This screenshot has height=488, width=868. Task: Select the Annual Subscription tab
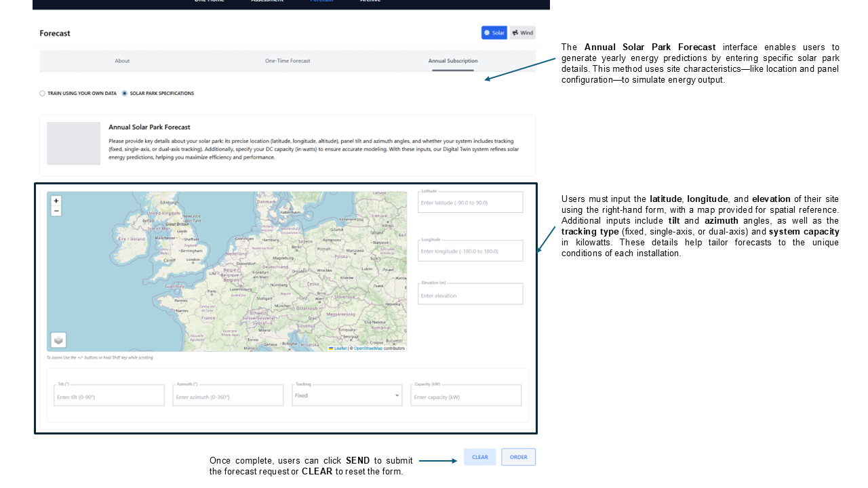click(x=452, y=61)
